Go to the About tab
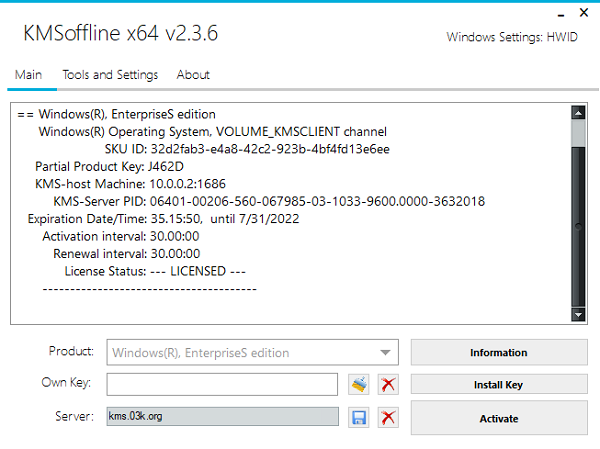This screenshot has height=449, width=600. click(x=193, y=75)
